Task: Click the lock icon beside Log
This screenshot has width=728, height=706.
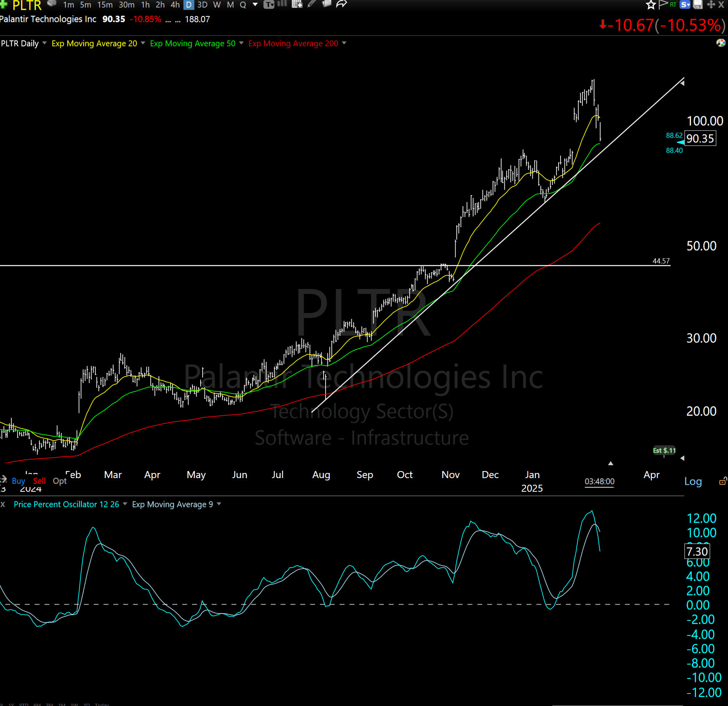Action: pyautogui.click(x=723, y=481)
